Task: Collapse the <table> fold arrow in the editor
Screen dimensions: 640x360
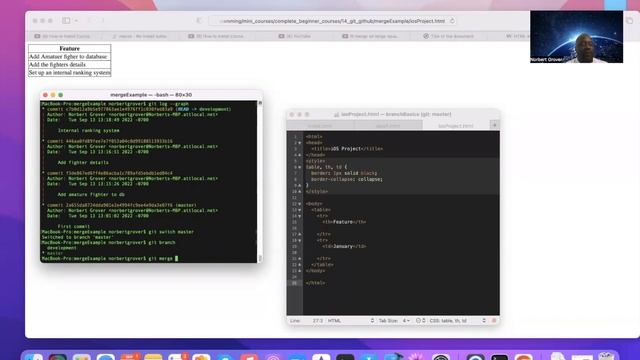Action: point(300,210)
